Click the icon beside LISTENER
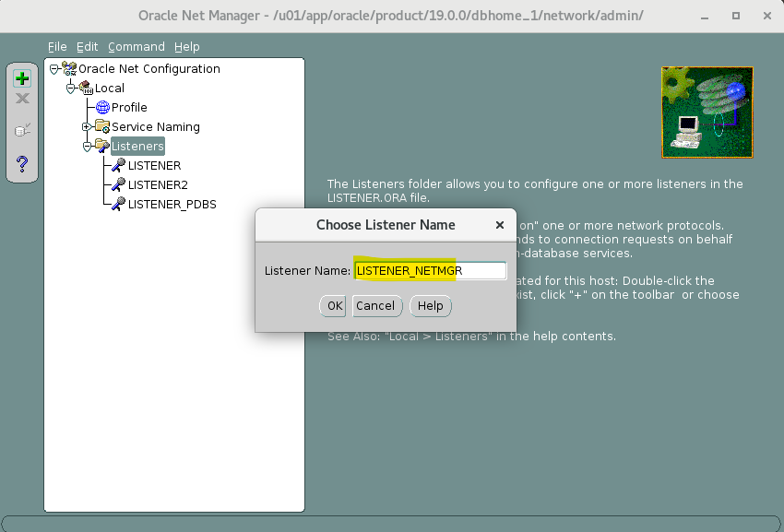Screen dimensions: 784x532 [118, 165]
